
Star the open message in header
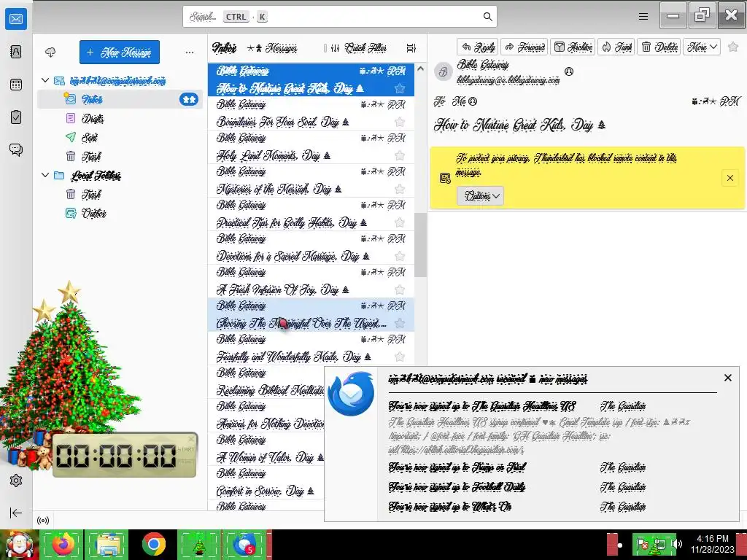tap(733, 47)
